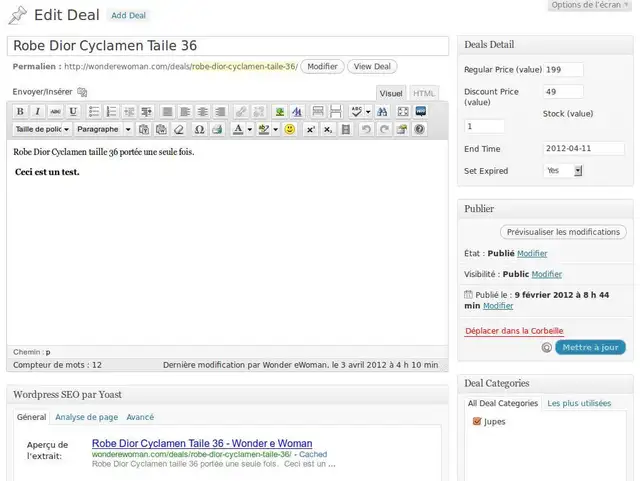Insert a page break

335,111
